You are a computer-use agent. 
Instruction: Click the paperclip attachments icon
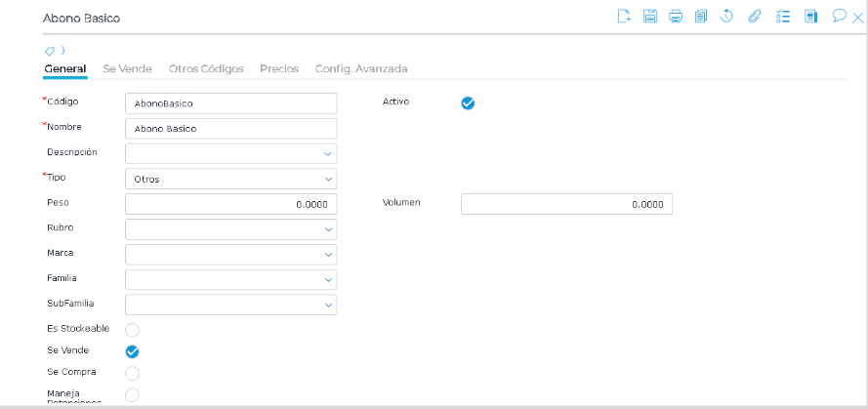[754, 16]
